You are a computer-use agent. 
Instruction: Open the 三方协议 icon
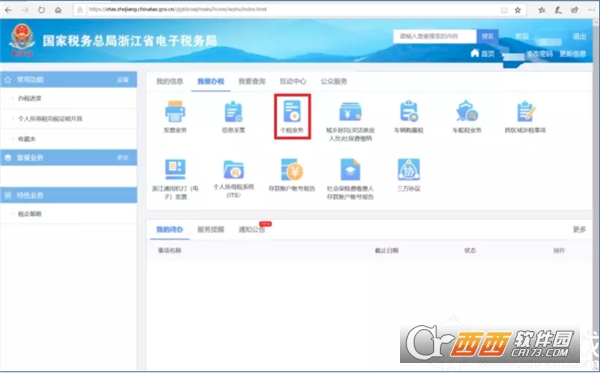click(x=409, y=169)
